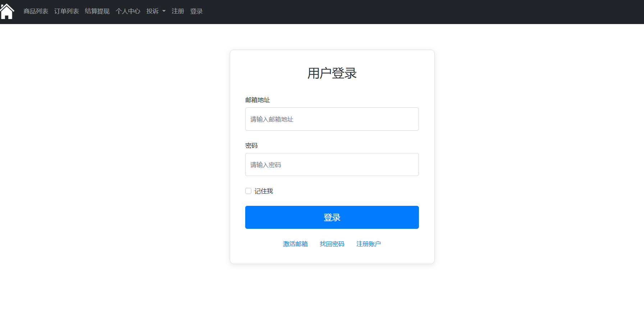Viewport: 644px width, 310px height.
Task: Navigate to 个人中心
Action: click(x=128, y=11)
